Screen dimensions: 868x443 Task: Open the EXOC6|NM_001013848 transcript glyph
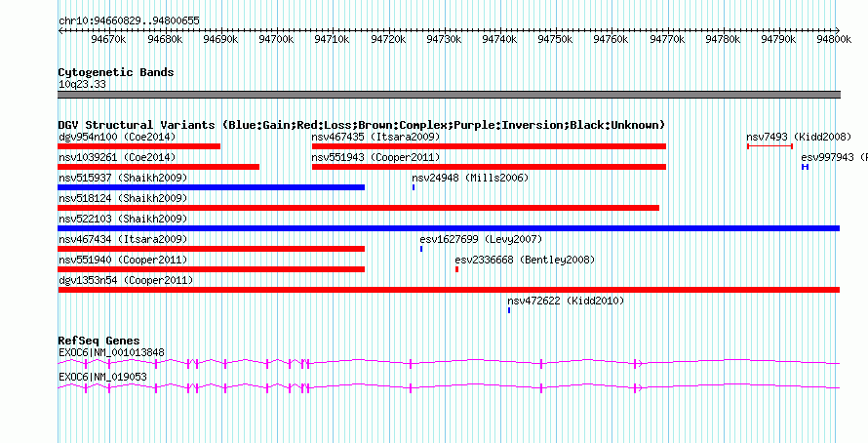[x=449, y=363]
